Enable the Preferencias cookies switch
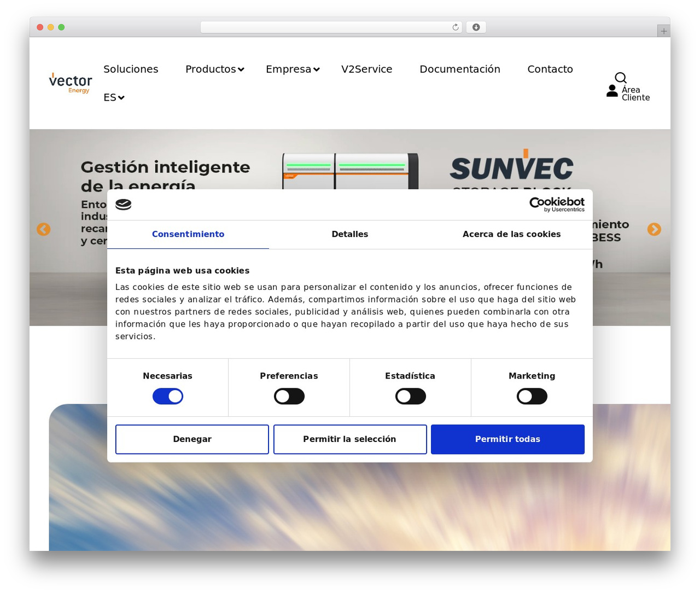700x593 pixels. pos(289,397)
